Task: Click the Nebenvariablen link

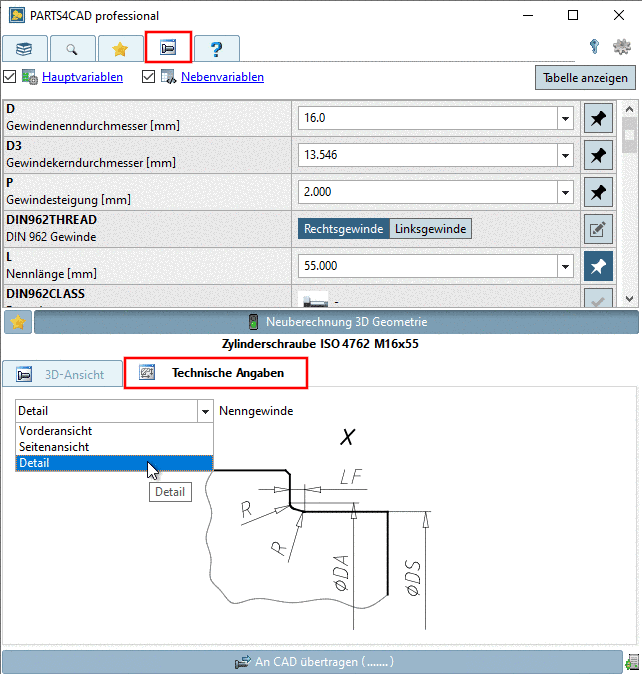Action: pos(223,77)
